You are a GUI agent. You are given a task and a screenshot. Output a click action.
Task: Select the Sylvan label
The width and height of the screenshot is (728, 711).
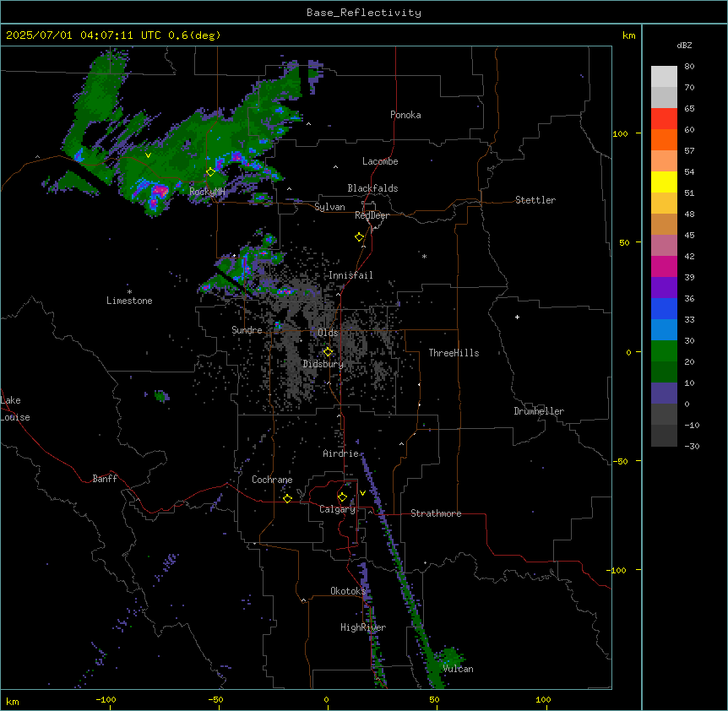(329, 207)
